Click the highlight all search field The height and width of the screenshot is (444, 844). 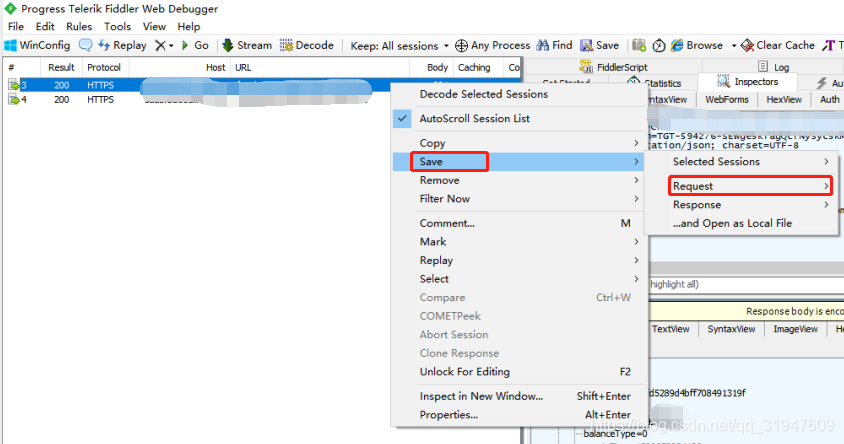tap(746, 284)
